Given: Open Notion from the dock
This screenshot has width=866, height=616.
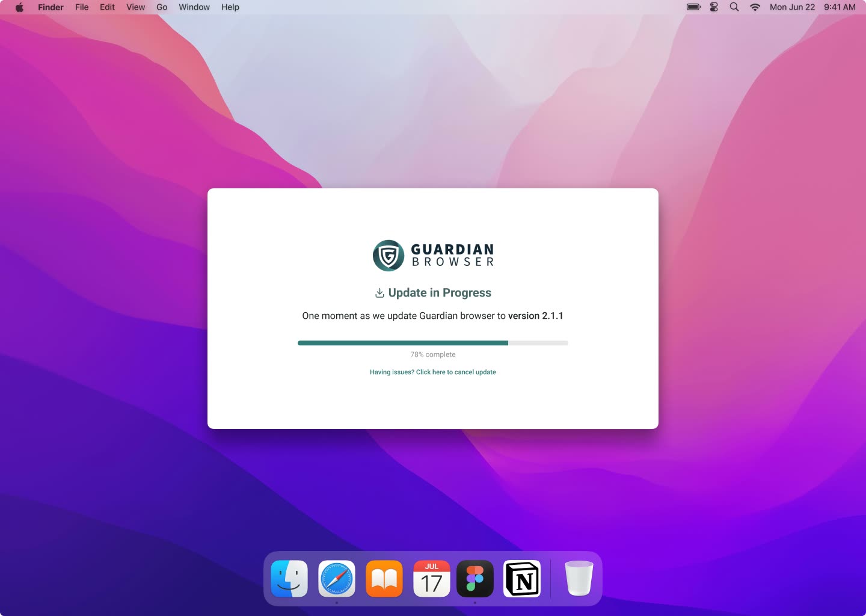Looking at the screenshot, I should click(522, 579).
